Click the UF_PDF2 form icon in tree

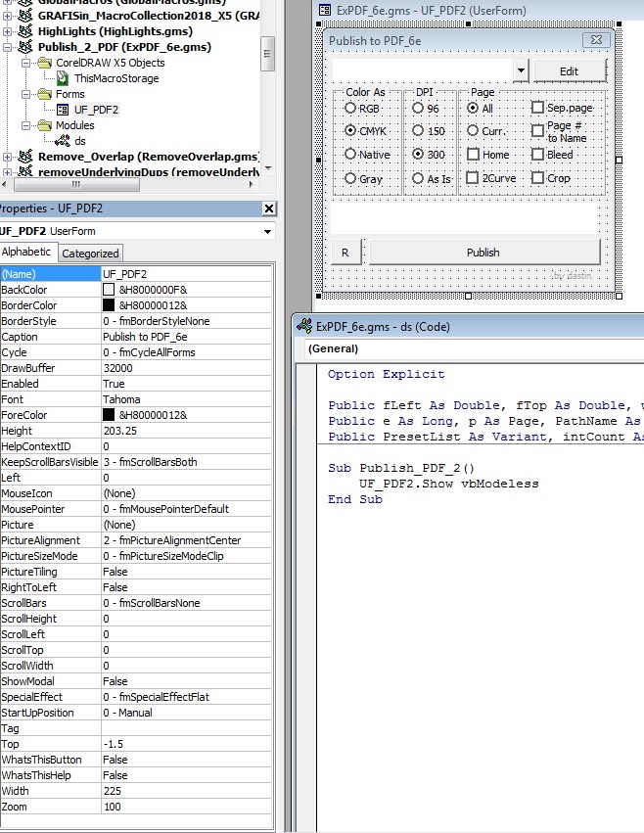63,110
